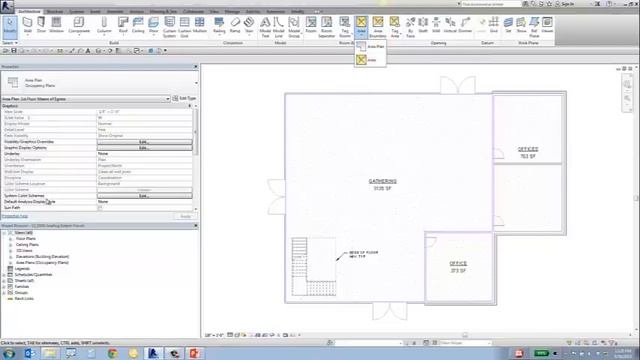Close the Project Browser panel
This screenshot has width=640, height=360.
pyautogui.click(x=196, y=225)
